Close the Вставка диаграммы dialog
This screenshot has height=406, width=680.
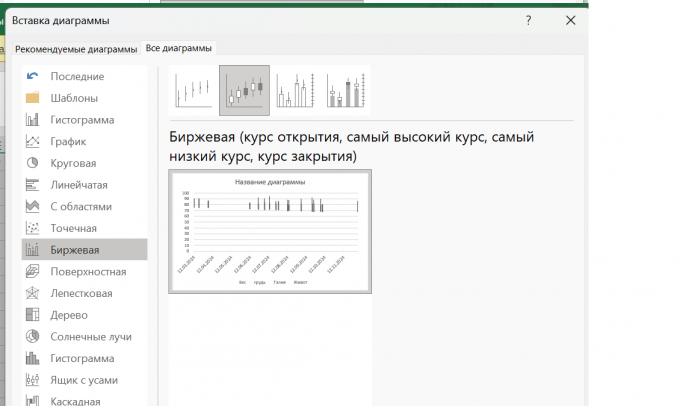(x=570, y=20)
